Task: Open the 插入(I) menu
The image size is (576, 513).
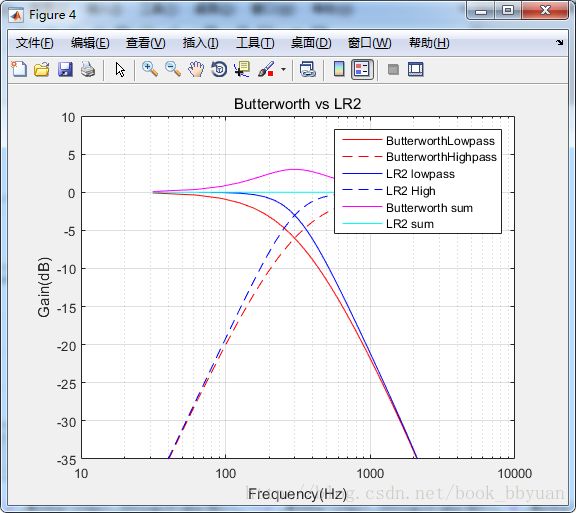Action: click(x=201, y=43)
